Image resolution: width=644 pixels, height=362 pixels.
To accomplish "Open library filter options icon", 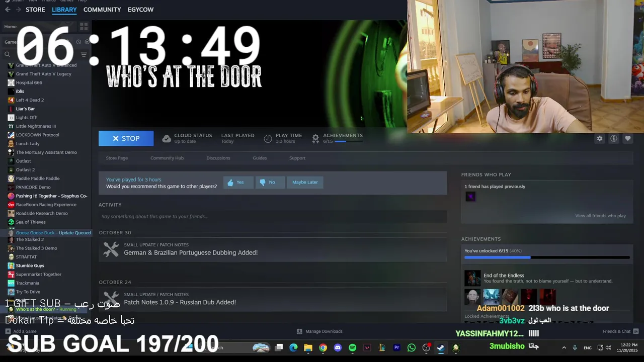I will 84,54.
